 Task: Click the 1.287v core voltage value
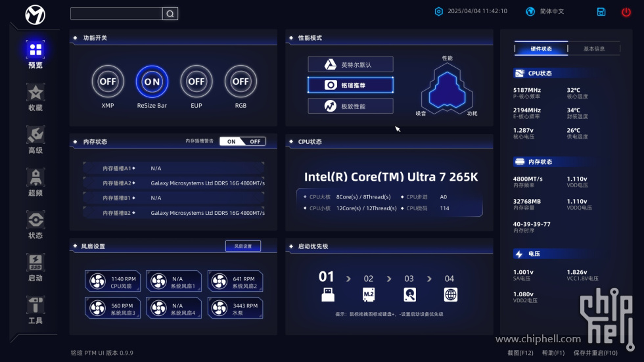point(523,130)
